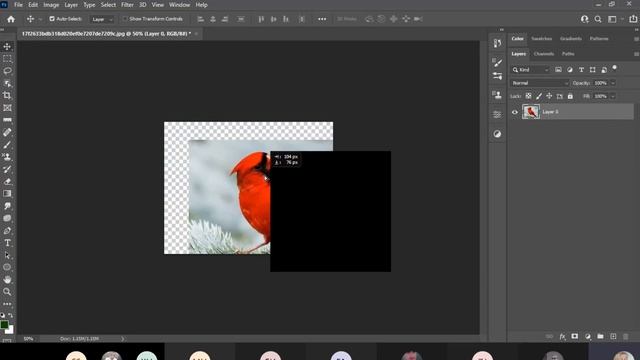Create a new group folder
640x360 pixels.
[600, 336]
